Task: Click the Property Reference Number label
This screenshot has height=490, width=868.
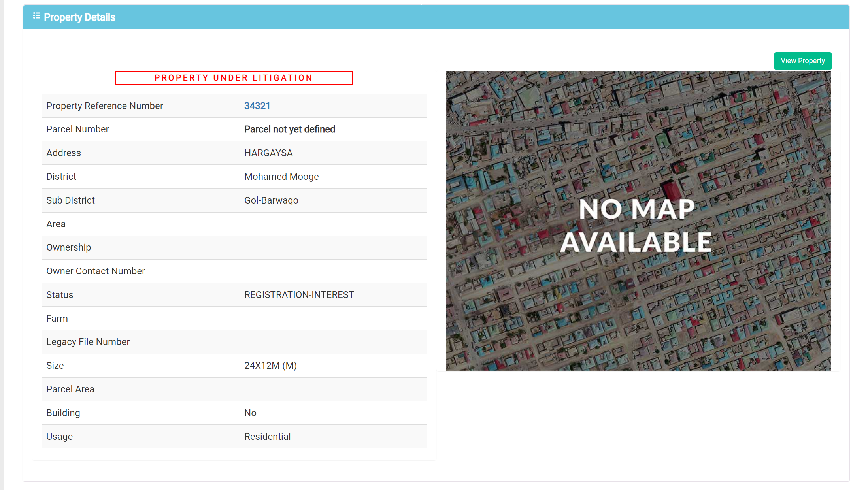Action: pos(104,106)
